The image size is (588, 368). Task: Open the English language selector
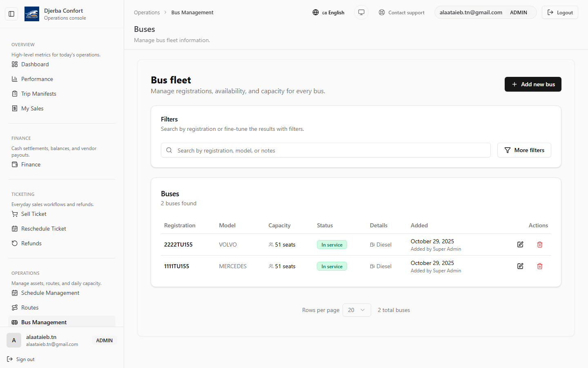pyautogui.click(x=328, y=13)
